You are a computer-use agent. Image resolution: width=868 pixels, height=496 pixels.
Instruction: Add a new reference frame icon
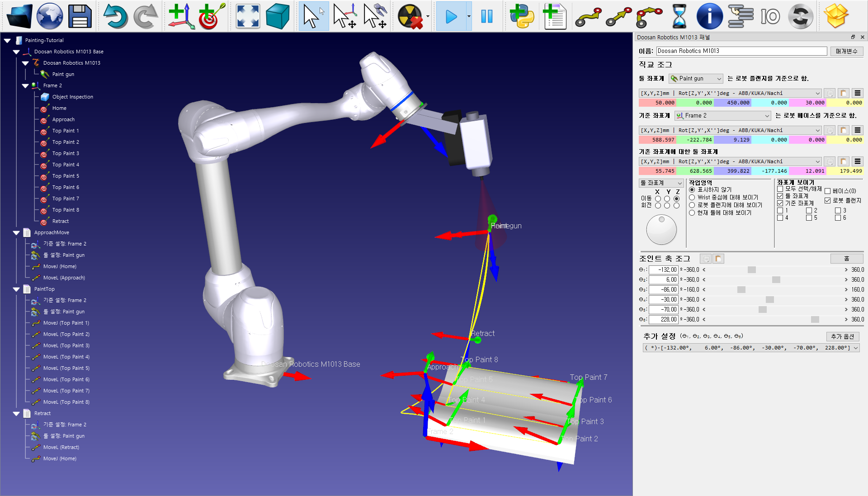(x=181, y=17)
